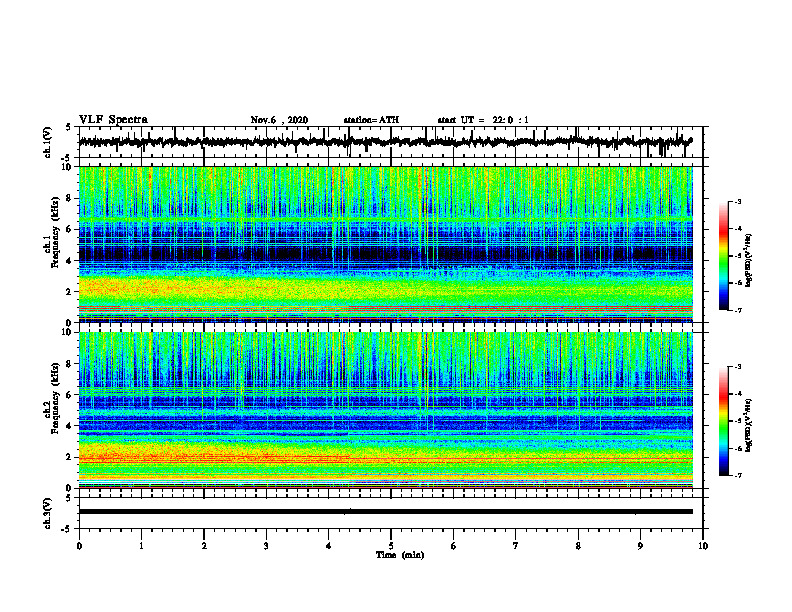Click the time axis tick label "6"
Viewport: 792px width, 612px height.
(454, 546)
